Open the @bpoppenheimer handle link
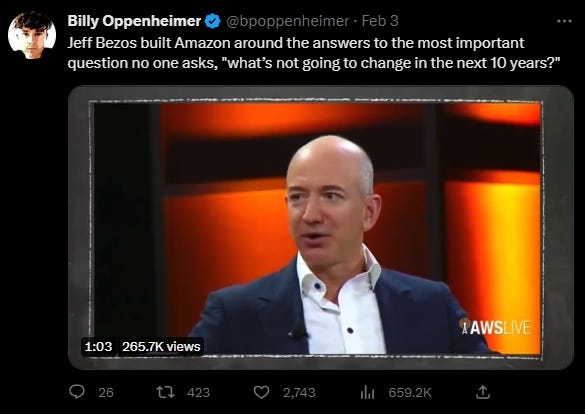This screenshot has height=414, width=585. (x=287, y=21)
